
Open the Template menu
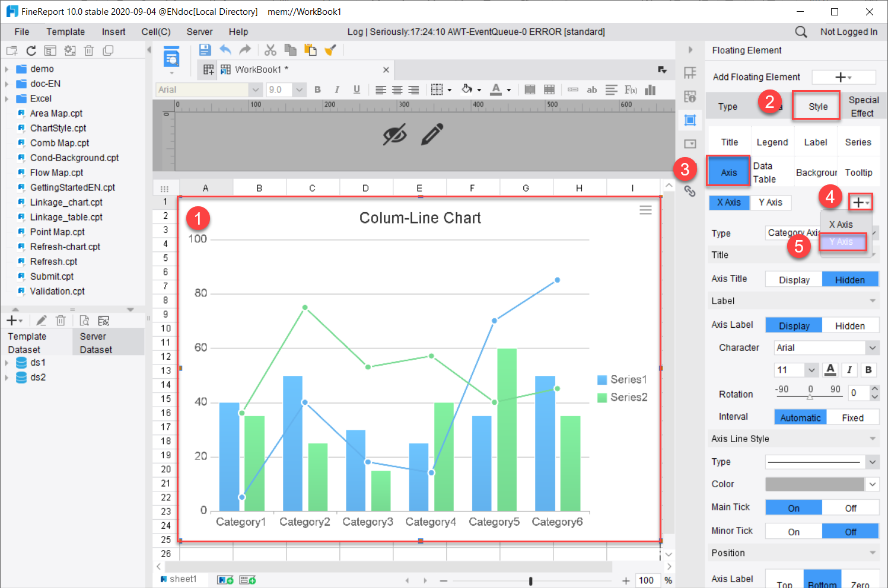point(65,31)
